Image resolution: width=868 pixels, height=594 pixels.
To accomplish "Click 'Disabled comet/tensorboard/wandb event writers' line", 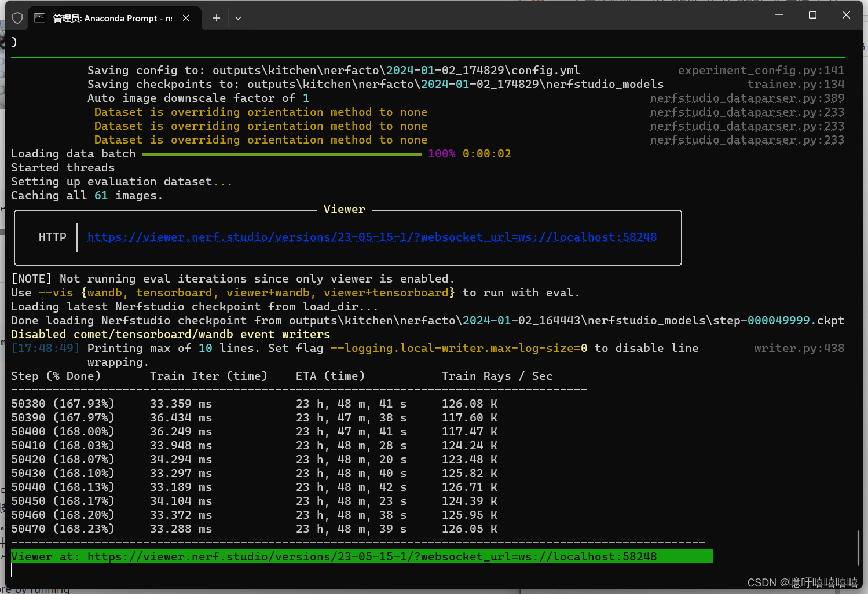I will [170, 334].
